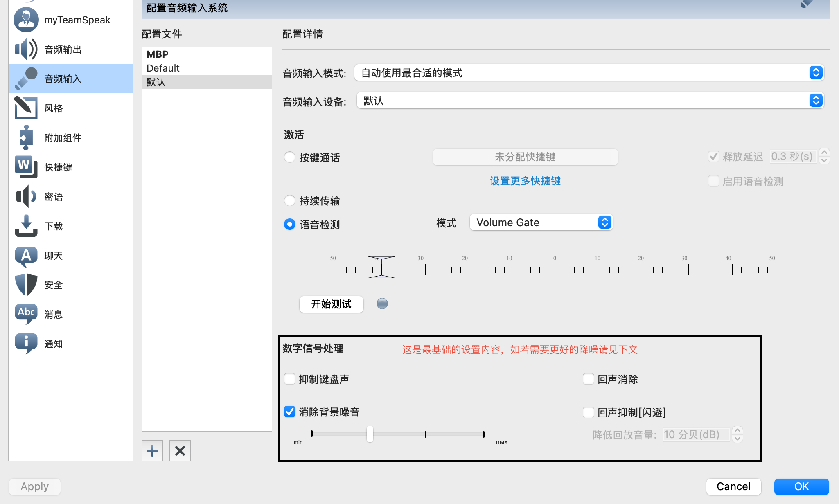Click the noise reduction slider handle

(370, 434)
